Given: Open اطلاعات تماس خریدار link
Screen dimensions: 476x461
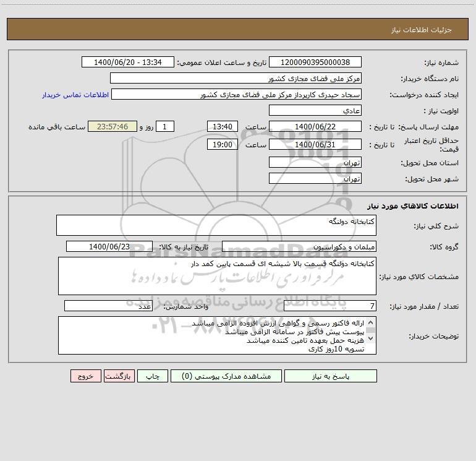Looking at the screenshot, I should (x=75, y=95).
